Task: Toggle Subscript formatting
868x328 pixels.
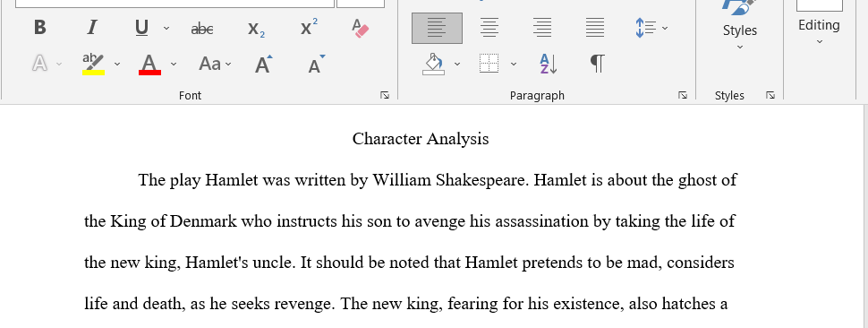Action: 256,29
